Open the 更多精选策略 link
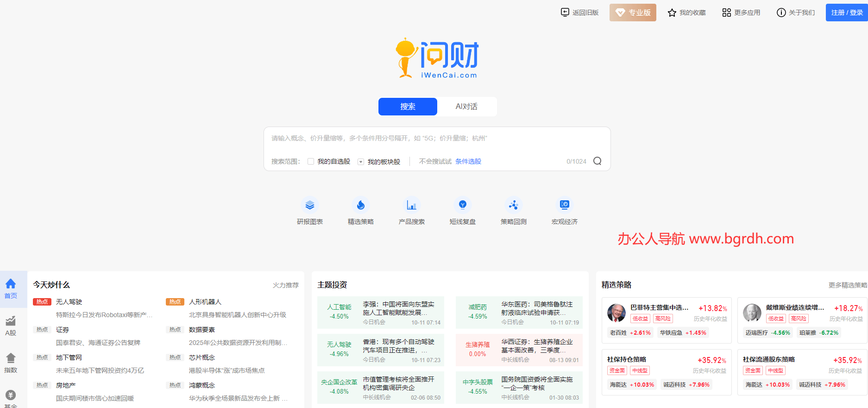 [848, 285]
